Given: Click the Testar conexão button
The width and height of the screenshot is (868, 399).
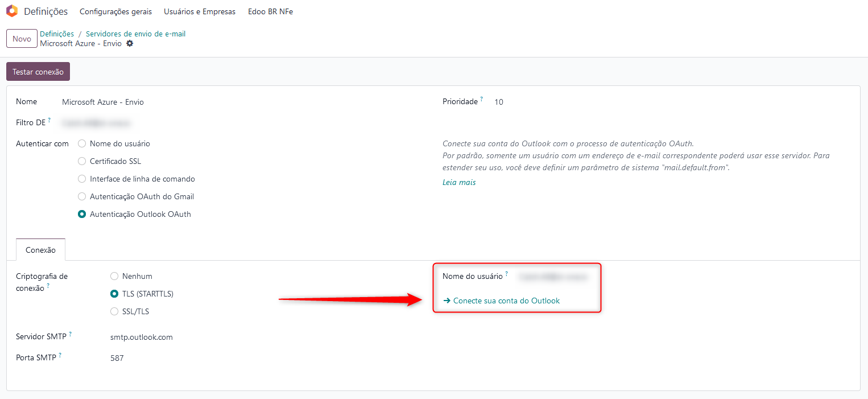Looking at the screenshot, I should point(38,72).
